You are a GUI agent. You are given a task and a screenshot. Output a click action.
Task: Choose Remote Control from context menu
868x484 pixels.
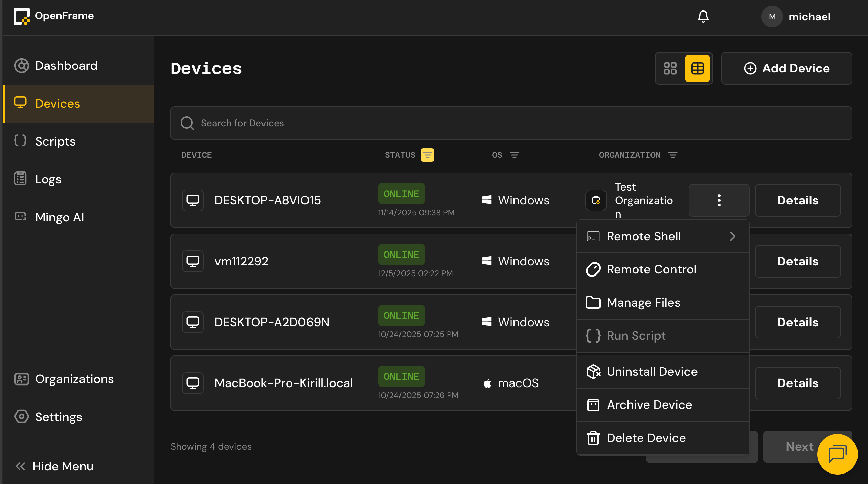tap(663, 269)
